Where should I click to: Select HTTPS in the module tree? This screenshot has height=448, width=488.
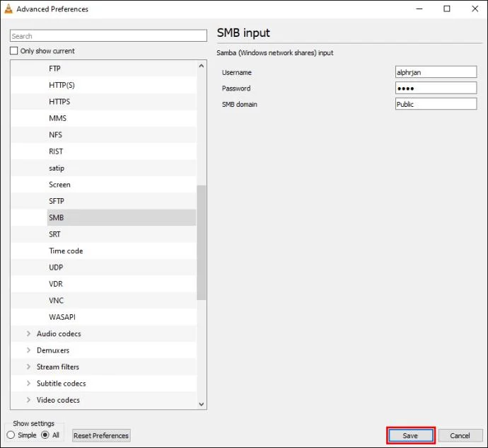[x=59, y=102]
